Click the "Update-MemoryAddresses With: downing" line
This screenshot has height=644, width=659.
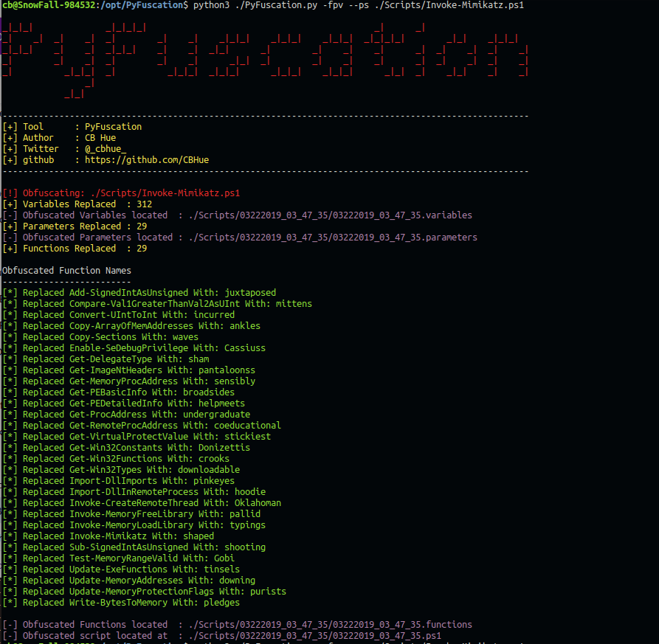point(129,580)
